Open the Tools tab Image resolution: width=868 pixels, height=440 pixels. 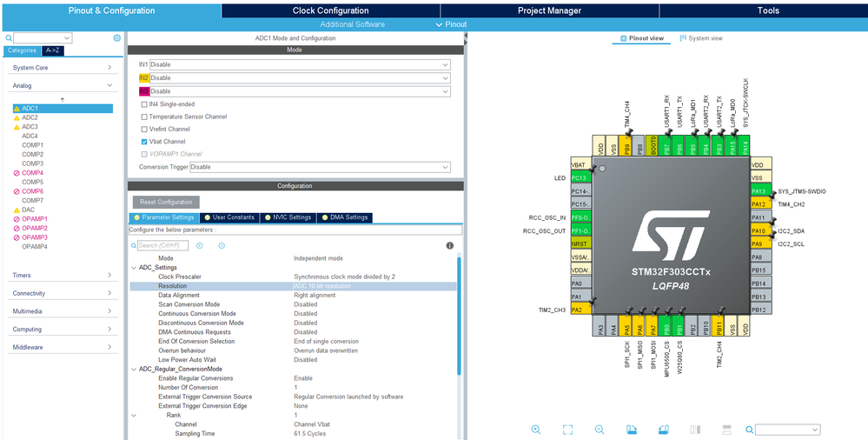tap(768, 10)
